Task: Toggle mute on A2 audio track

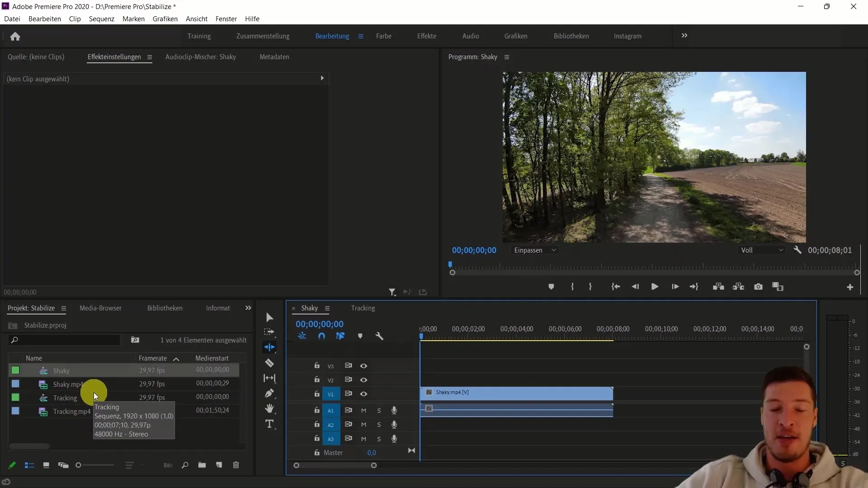Action: click(363, 424)
